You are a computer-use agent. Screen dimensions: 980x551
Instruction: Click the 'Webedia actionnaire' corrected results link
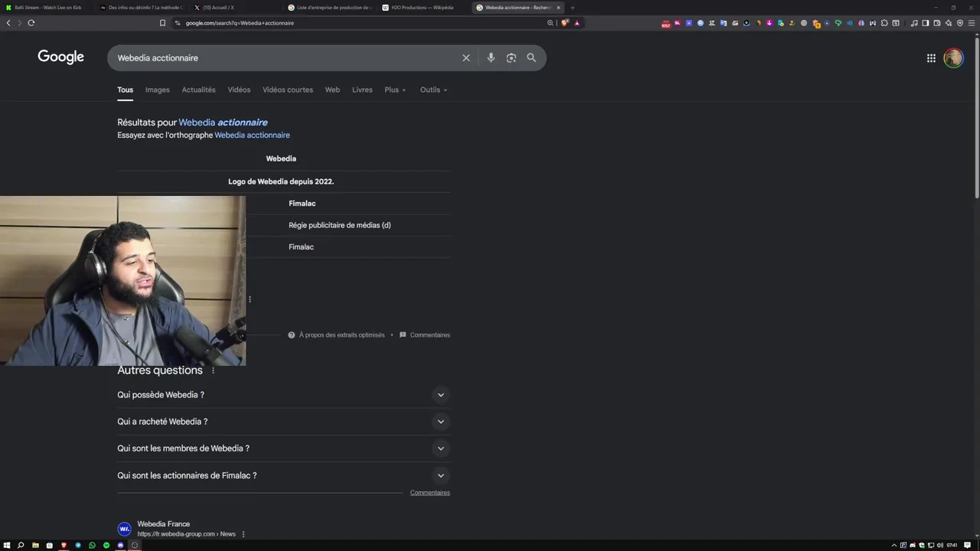click(x=223, y=122)
